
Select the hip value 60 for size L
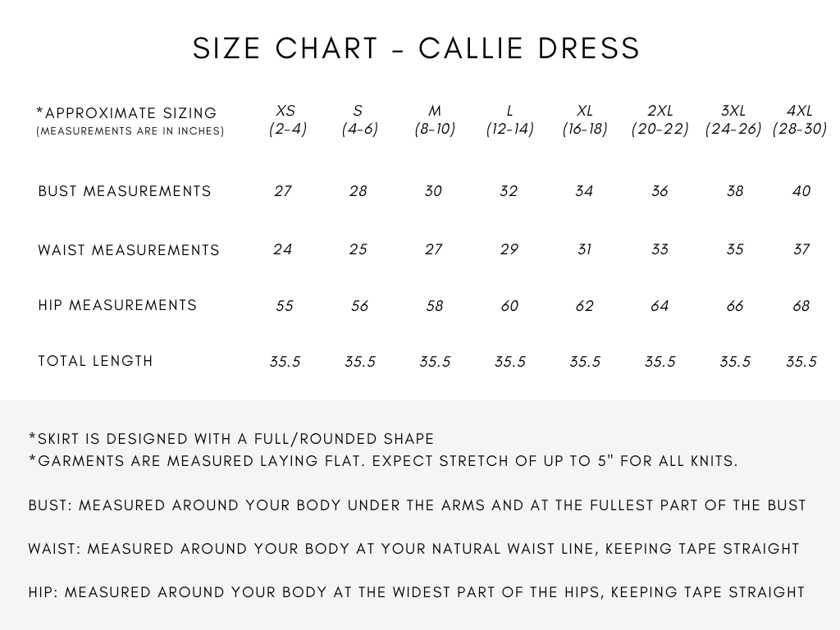[509, 306]
